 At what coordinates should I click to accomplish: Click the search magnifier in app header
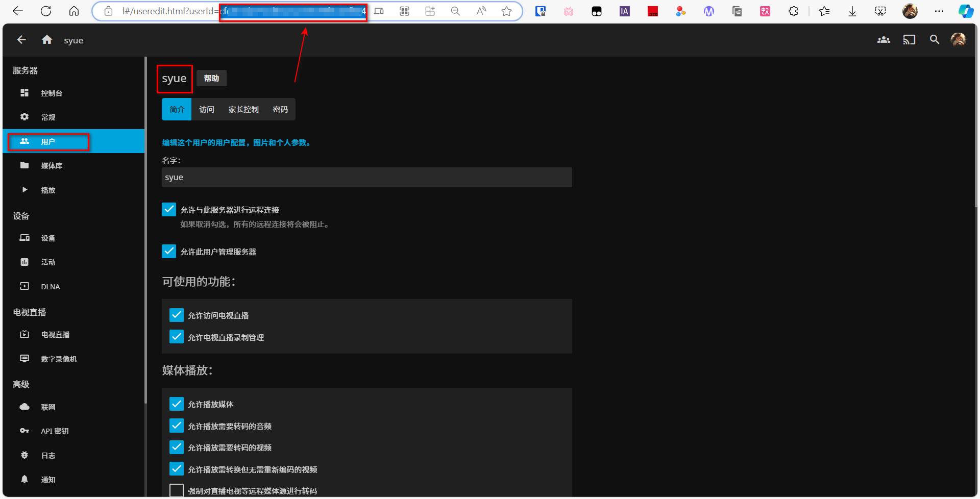click(934, 40)
